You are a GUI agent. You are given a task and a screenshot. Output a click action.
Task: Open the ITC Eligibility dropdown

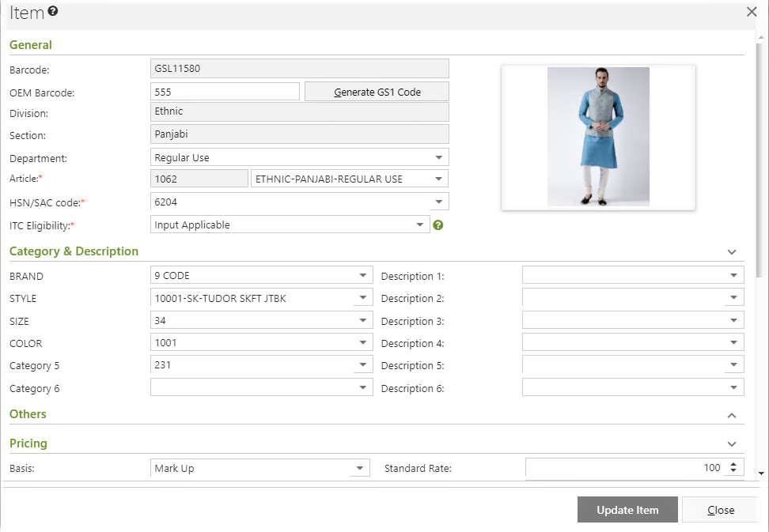[x=420, y=224]
